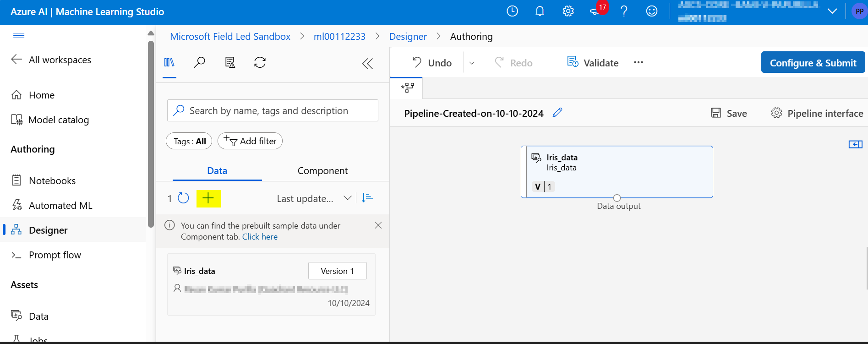The image size is (868, 344).
Task: Click the plus icon to create data
Action: pos(208,198)
